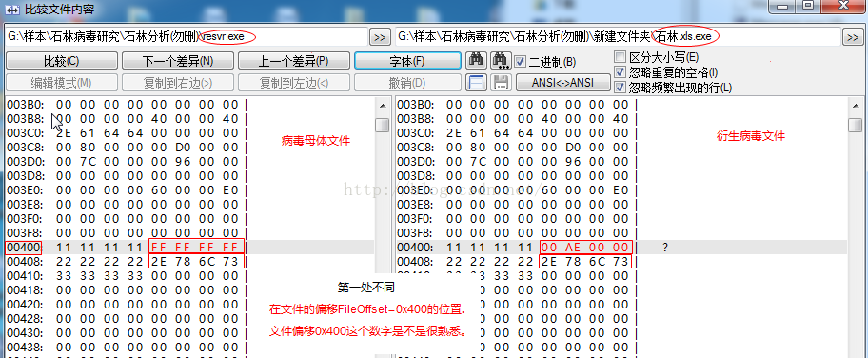Click the ? character in right pane text column
Image resolution: width=868 pixels, height=358 pixels.
pos(665,248)
